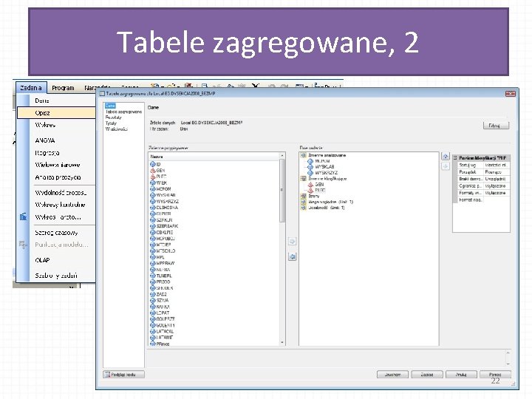Open the Porządek value set to Rosnąco
The image size is (532, 399).
[x=497, y=172]
